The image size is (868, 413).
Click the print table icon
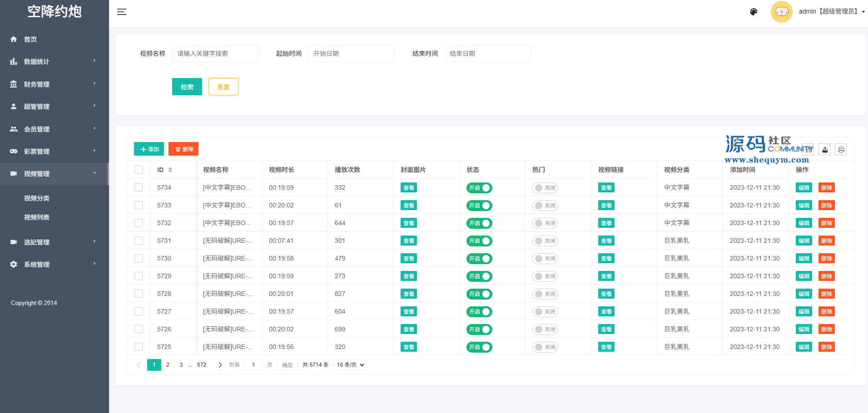(x=841, y=149)
